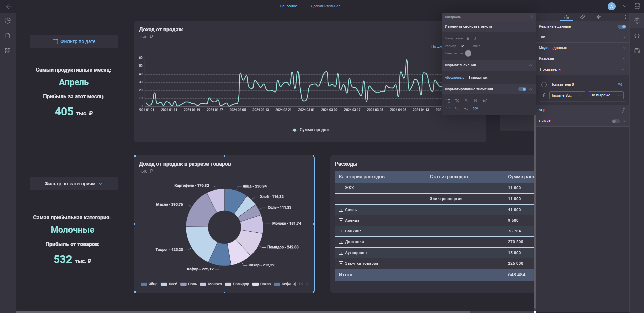Open the По выраже... dropdown
This screenshot has height=313, width=644.
606,95
